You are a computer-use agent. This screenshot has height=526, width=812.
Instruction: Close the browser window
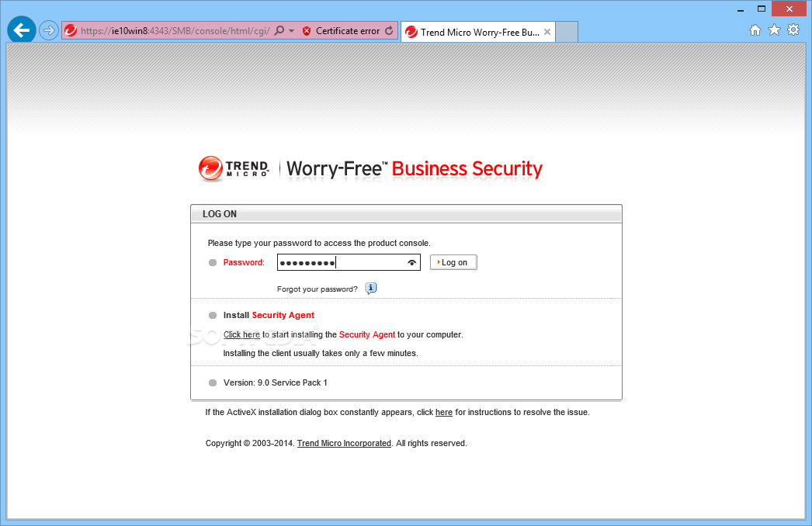tap(789, 9)
